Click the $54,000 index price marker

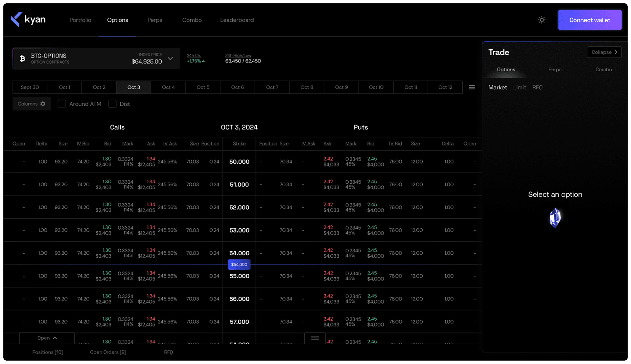[239, 264]
